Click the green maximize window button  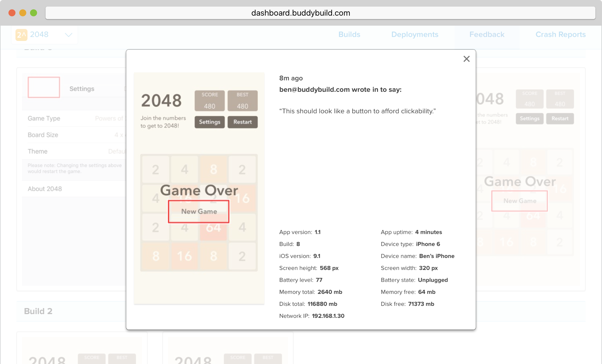tap(34, 13)
